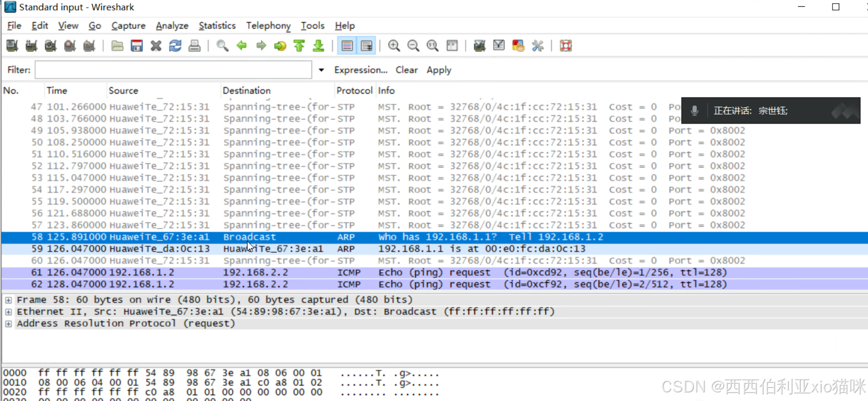Sort by the Time column header
Image resolution: width=868 pixels, height=401 pixels.
[76, 90]
